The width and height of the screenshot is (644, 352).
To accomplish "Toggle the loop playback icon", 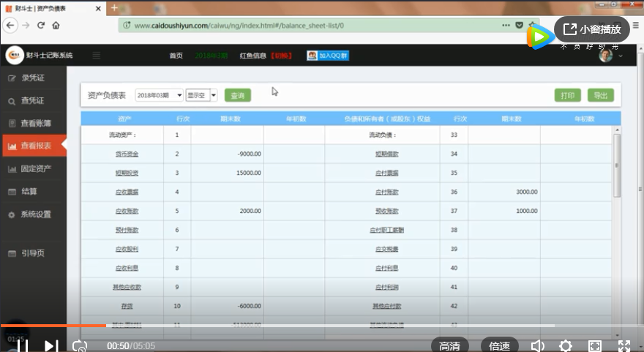I will point(80,346).
